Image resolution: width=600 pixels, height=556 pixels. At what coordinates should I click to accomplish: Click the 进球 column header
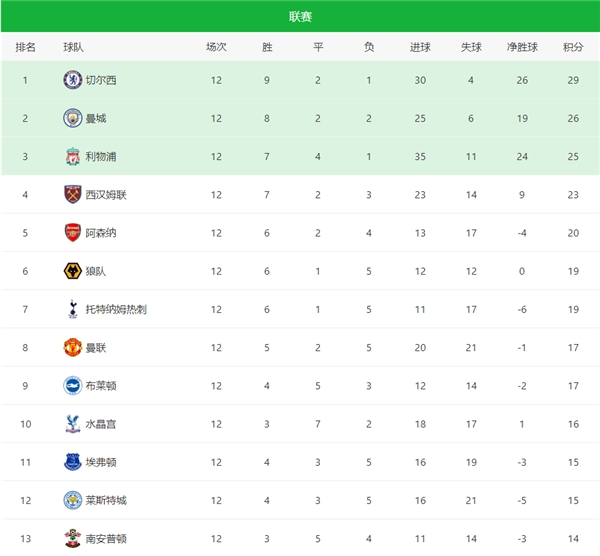coord(420,47)
